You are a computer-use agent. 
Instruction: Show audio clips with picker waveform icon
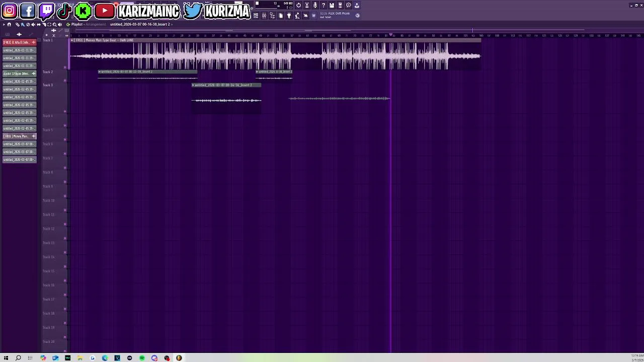19,34
